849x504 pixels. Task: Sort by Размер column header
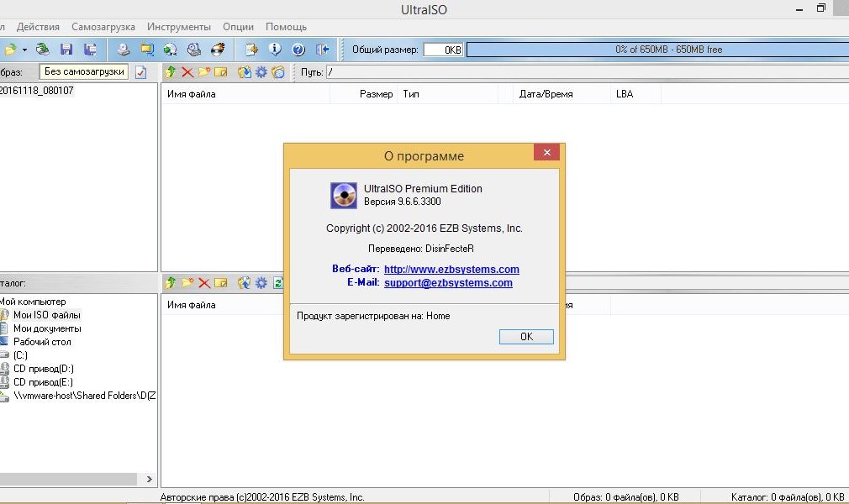(x=364, y=93)
